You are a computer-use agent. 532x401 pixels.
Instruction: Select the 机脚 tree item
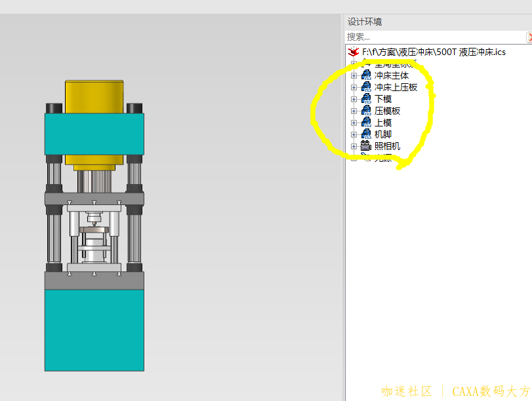[x=383, y=134]
